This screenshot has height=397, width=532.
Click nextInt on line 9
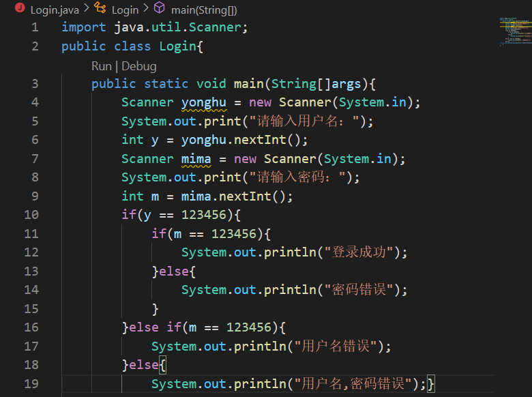point(245,196)
